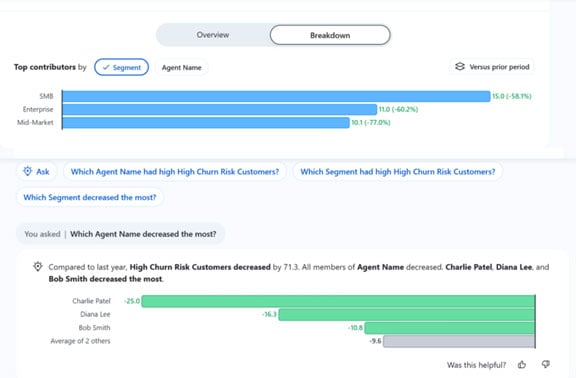This screenshot has width=576, height=378.
Task: Click the Enterprise blue bar
Action: [x=220, y=109]
